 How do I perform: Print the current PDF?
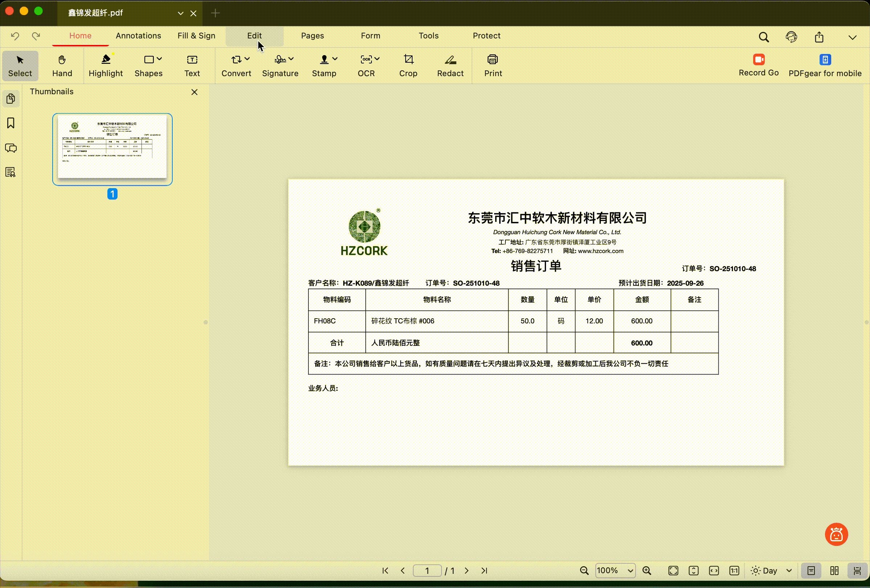[492, 66]
